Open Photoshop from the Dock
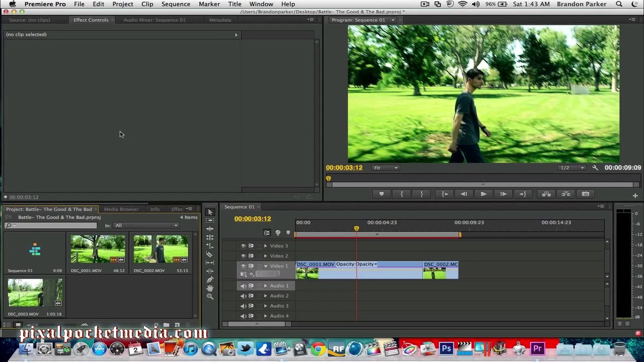Viewport: 644px width, 362px height. pyautogui.click(x=446, y=348)
